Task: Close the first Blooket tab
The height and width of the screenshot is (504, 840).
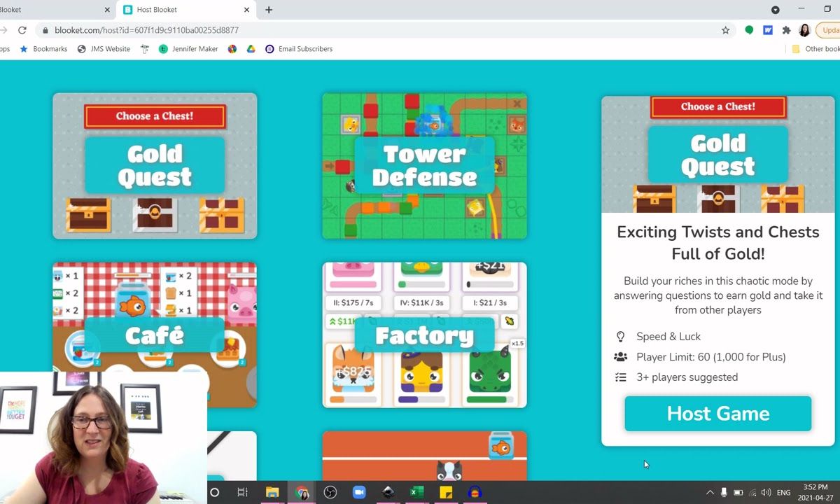Action: (x=107, y=10)
